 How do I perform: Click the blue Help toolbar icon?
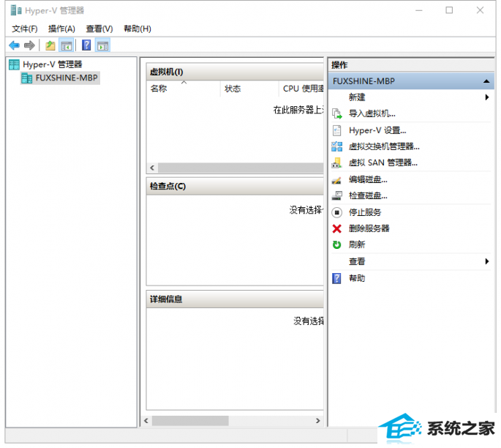[x=86, y=45]
